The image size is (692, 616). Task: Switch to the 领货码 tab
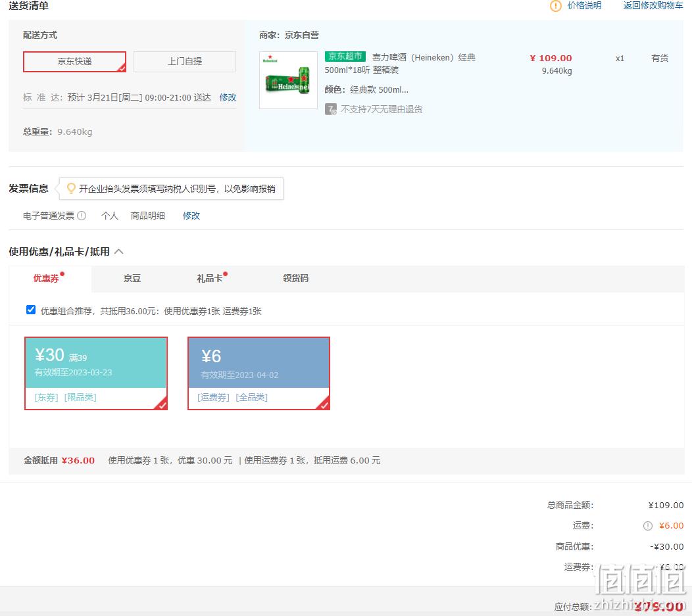click(x=296, y=278)
